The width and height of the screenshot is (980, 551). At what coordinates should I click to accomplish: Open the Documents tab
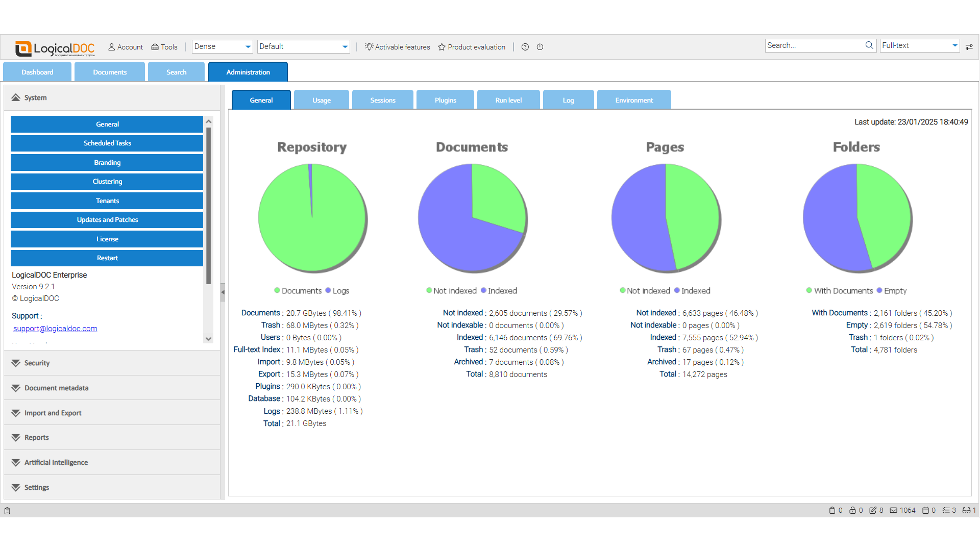[109, 71]
